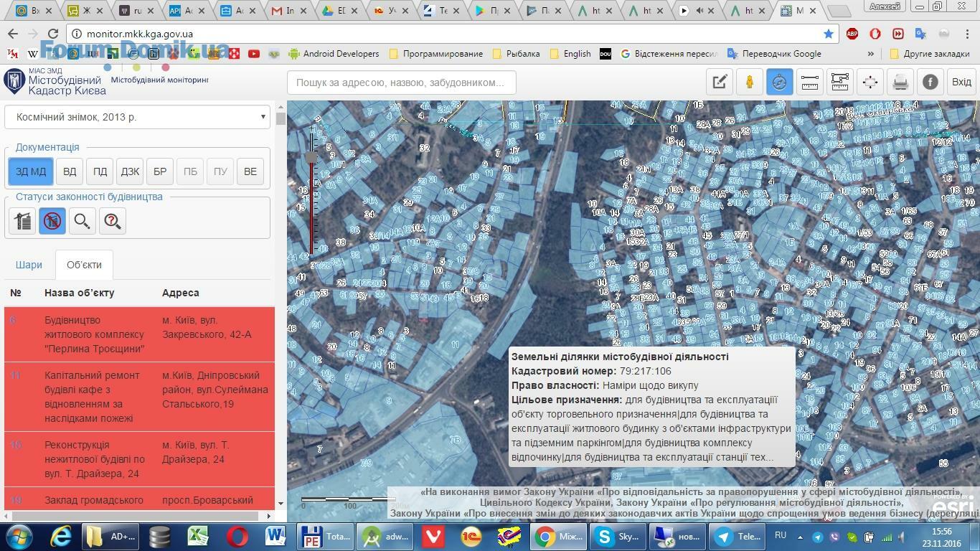Screen dimensions: 980x551
Task: Toggle the illegal construction status filter
Action: click(52, 221)
